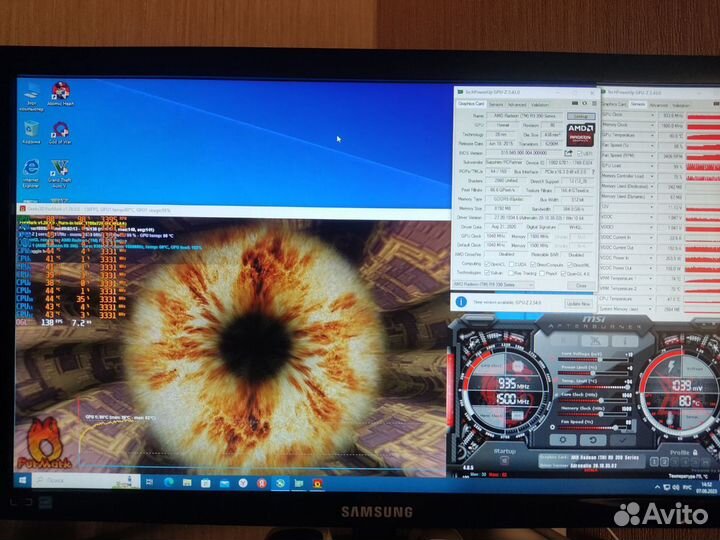Image resolution: width=720 pixels, height=540 pixels.
Task: Click the Power Limit slider handle
Action: pyautogui.click(x=593, y=373)
